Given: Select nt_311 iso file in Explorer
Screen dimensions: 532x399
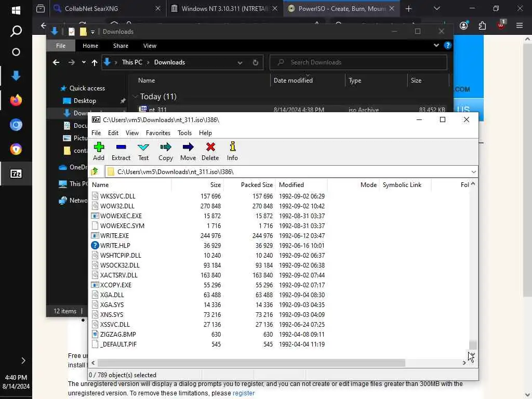Looking at the screenshot, I should point(292,109).
